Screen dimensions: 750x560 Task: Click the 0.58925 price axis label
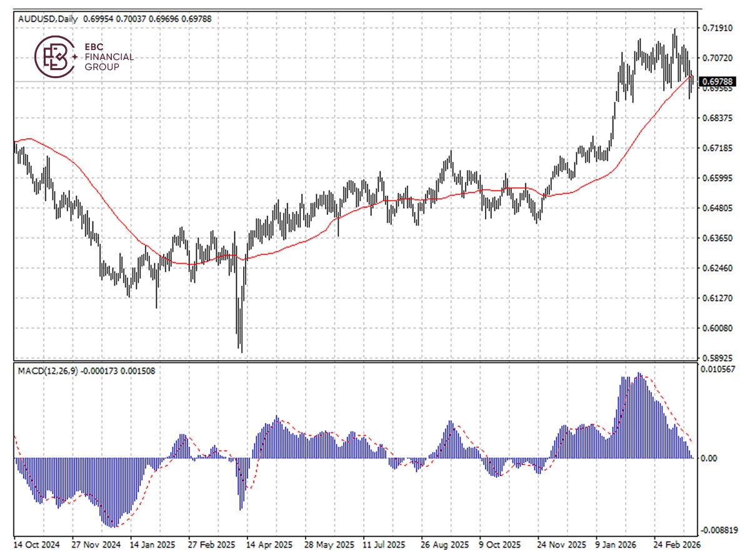click(x=716, y=359)
